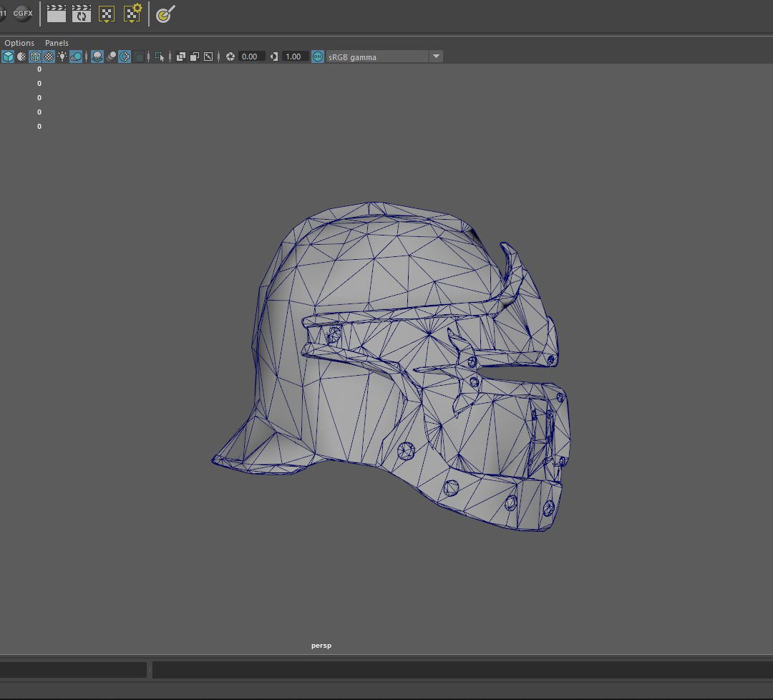The height and width of the screenshot is (700, 773).
Task: Open Render Settings icon with the gear
Action: tap(132, 14)
